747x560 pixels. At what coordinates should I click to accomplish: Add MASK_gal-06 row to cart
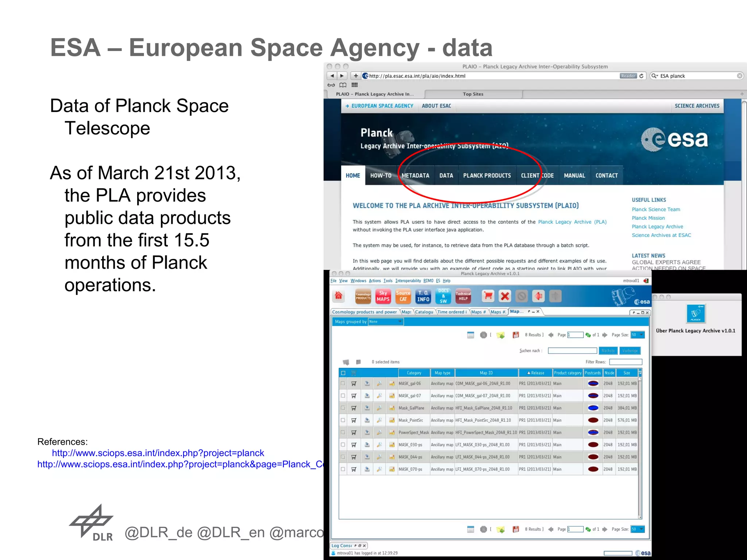coord(353,384)
